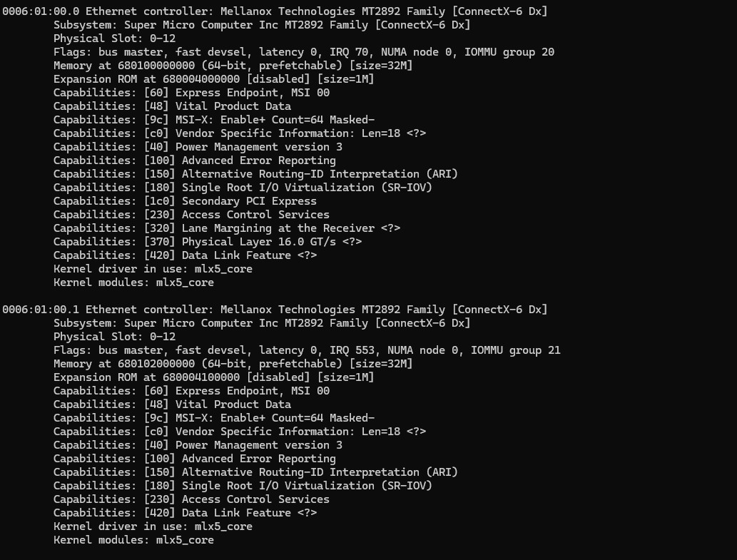Select the Memory at 680102000000 line
Screen dimensions: 737x560
point(233,364)
